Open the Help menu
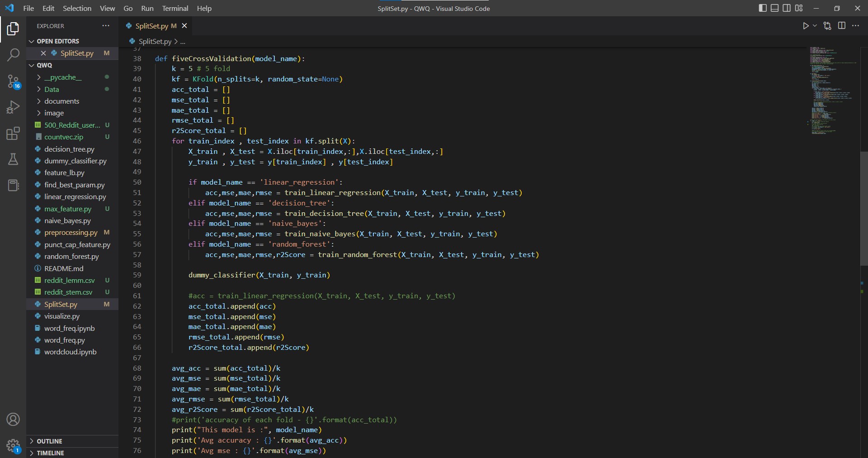The image size is (868, 458). pyautogui.click(x=204, y=8)
